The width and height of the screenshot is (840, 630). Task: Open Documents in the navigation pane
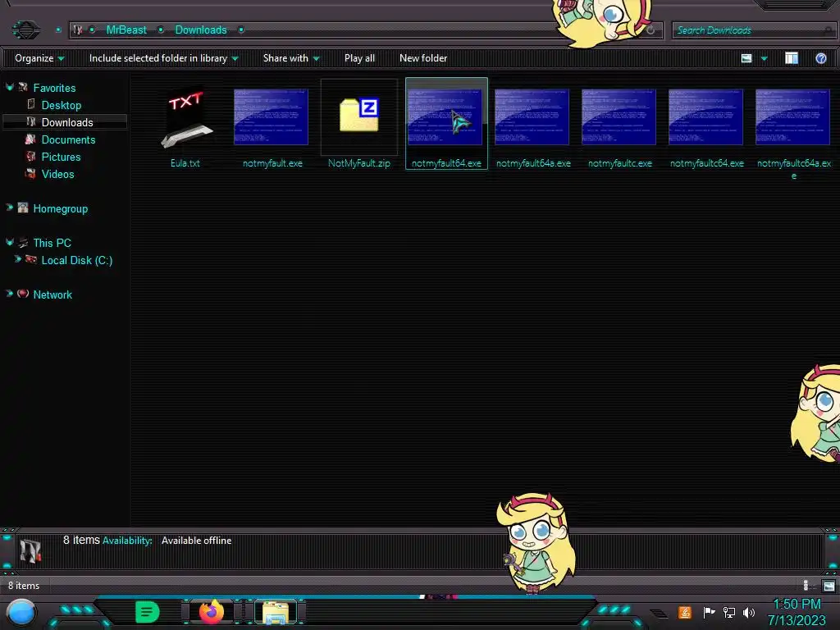tap(68, 139)
